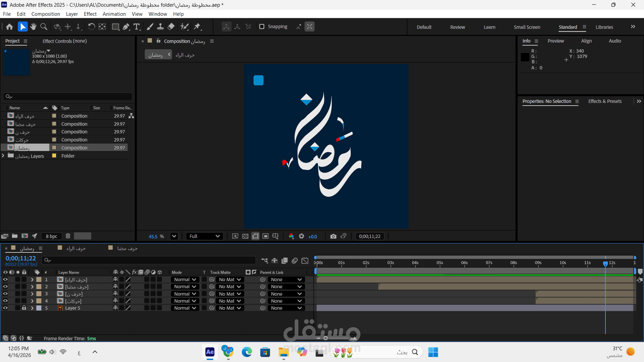The height and width of the screenshot is (362, 644).
Task: Select the Eraser tool
Action: tap(171, 27)
